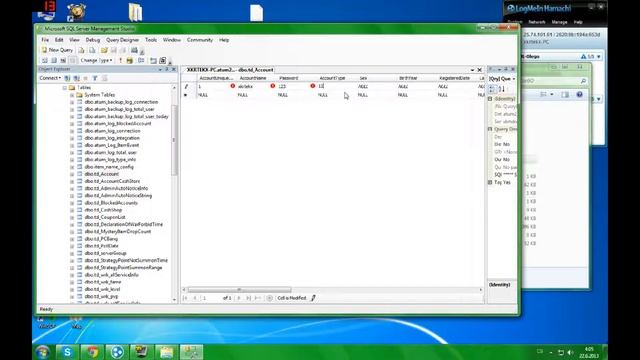Open the file explorer folder taskbar icon
This screenshot has width=640, height=360.
[x=167, y=352]
